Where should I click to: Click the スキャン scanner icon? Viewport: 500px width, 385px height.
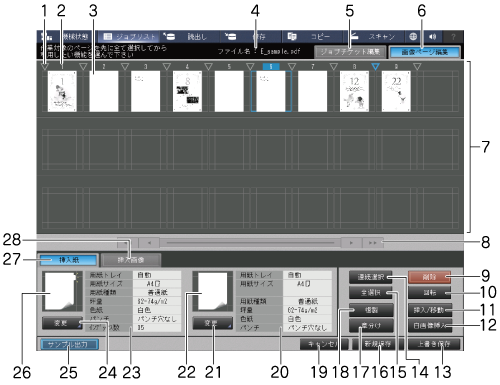(354, 36)
